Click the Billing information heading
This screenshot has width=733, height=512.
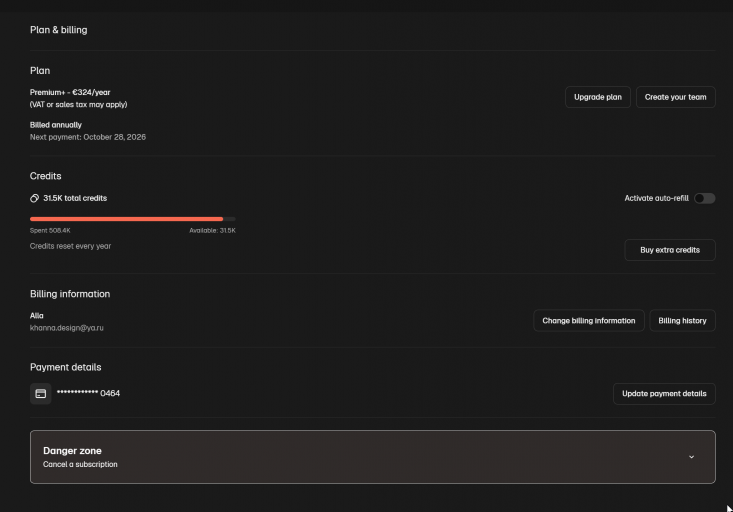pyautogui.click(x=70, y=294)
